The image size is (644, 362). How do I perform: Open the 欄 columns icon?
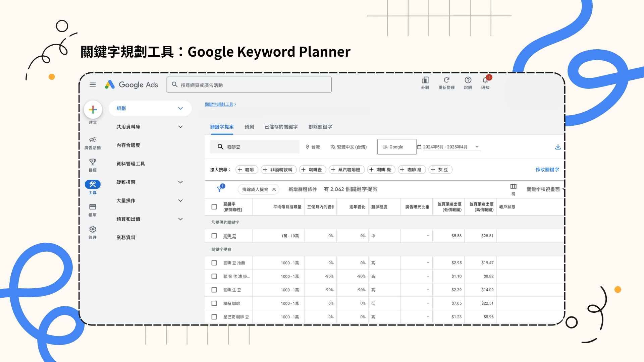[x=513, y=189]
